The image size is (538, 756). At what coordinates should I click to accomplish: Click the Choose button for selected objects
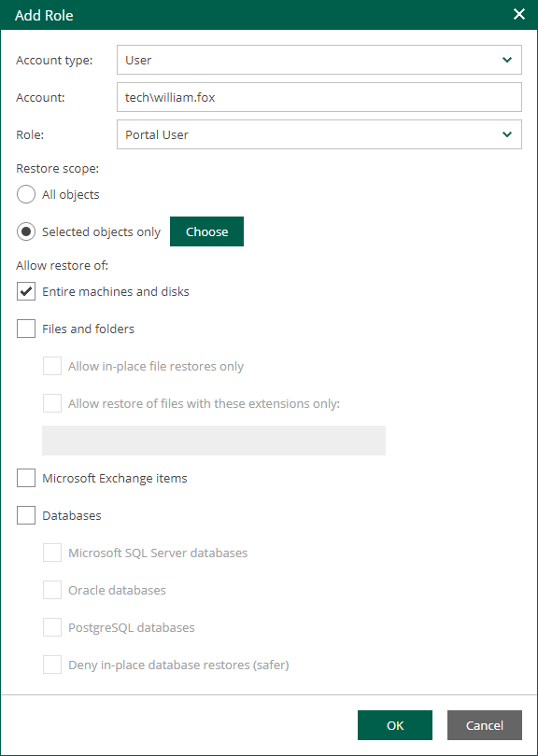206,231
